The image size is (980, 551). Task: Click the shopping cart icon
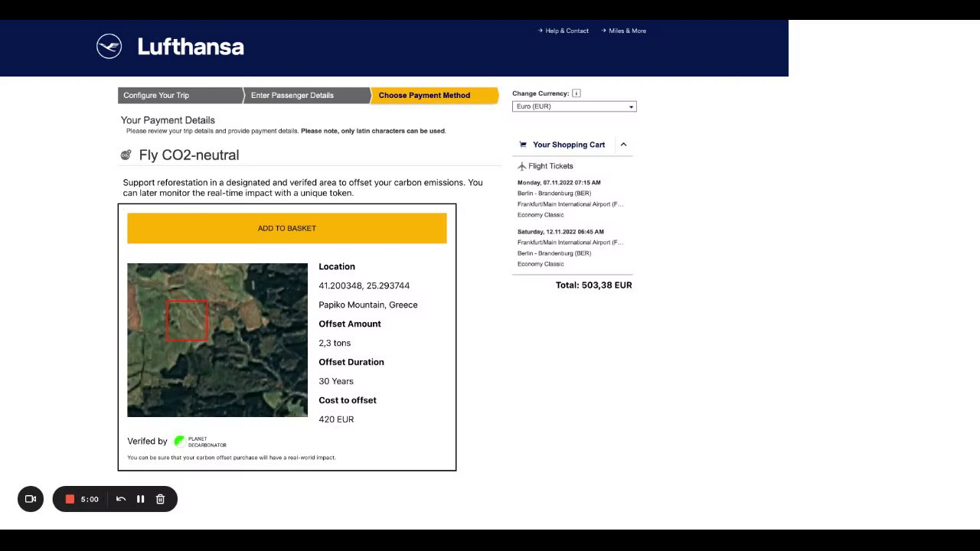(523, 144)
